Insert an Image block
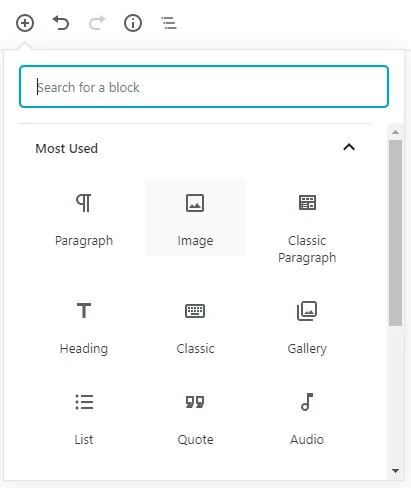Image resolution: width=411 pixels, height=488 pixels. coord(195,218)
